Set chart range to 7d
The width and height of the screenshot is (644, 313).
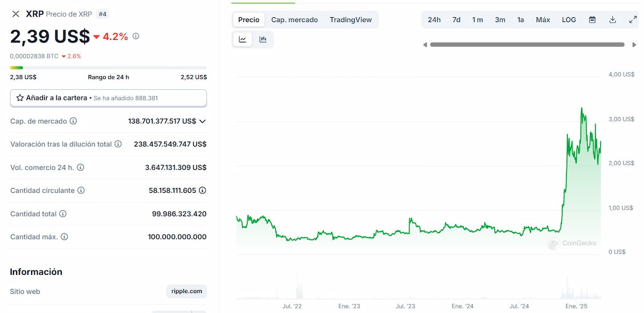(x=456, y=20)
